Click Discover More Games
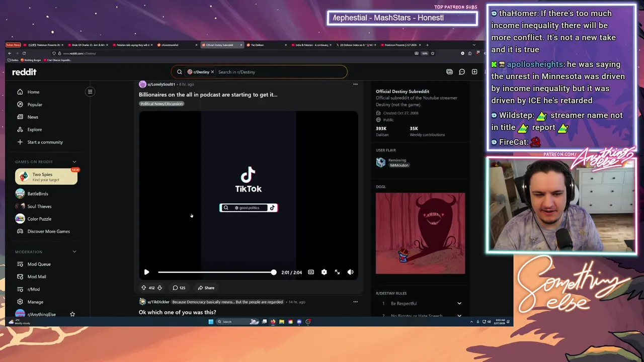The width and height of the screenshot is (644, 362). [x=48, y=231]
